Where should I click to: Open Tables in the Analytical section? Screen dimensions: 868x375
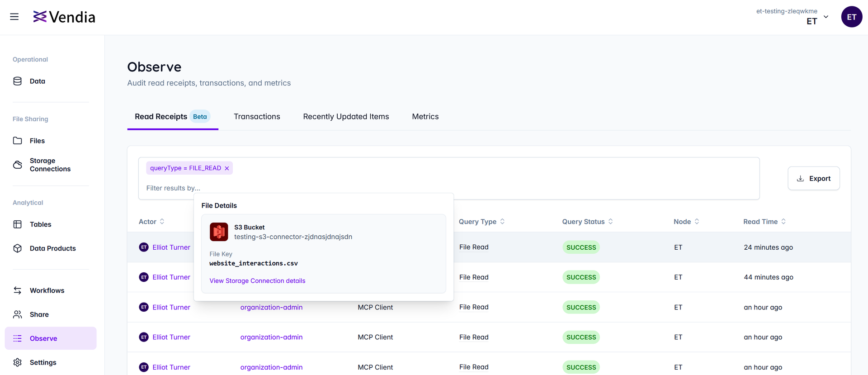click(40, 224)
